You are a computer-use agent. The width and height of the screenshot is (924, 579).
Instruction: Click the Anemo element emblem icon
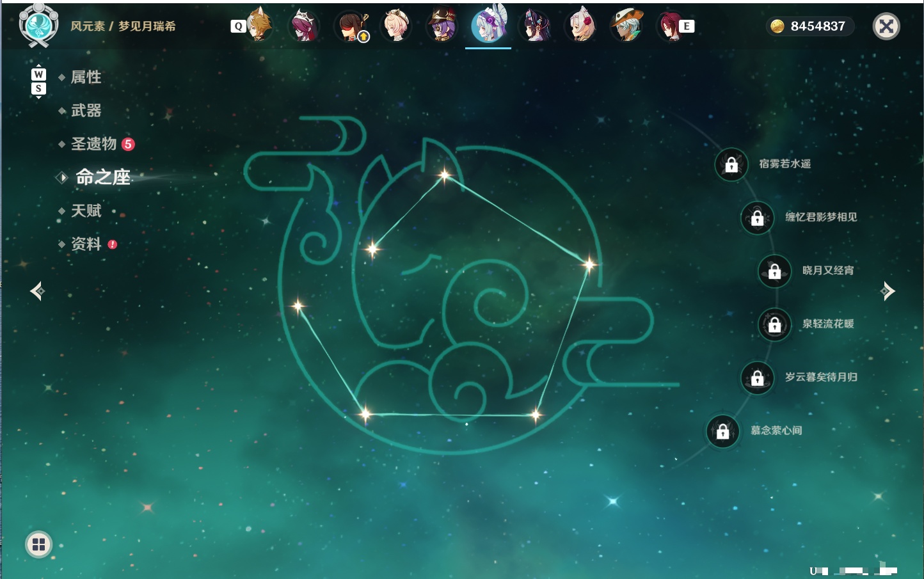pos(38,26)
